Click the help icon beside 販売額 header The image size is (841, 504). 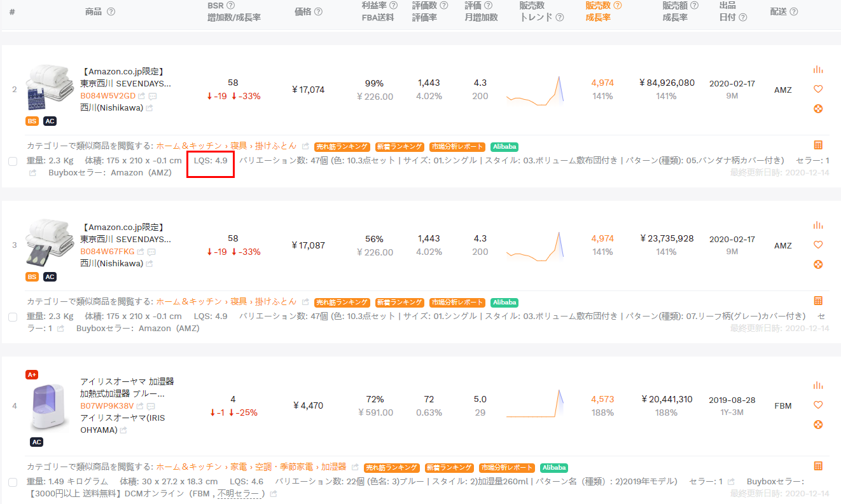(694, 5)
